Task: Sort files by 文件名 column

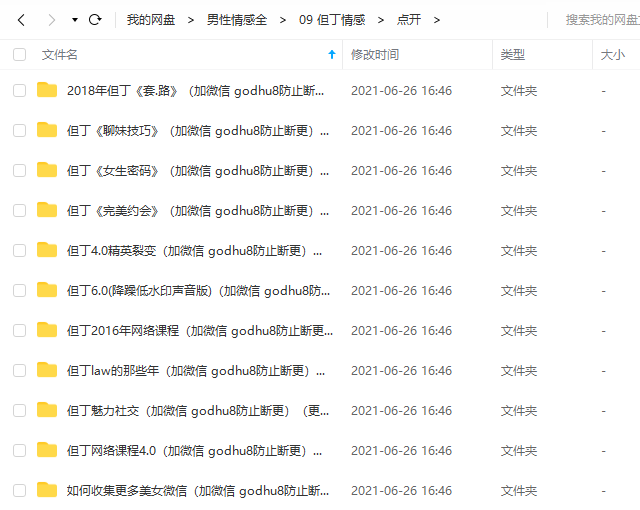Action: pyautogui.click(x=60, y=55)
